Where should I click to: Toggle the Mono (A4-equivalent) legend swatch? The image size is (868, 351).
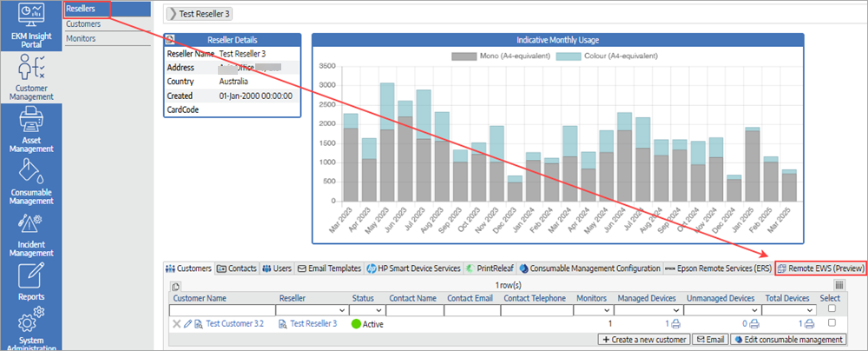pos(464,56)
